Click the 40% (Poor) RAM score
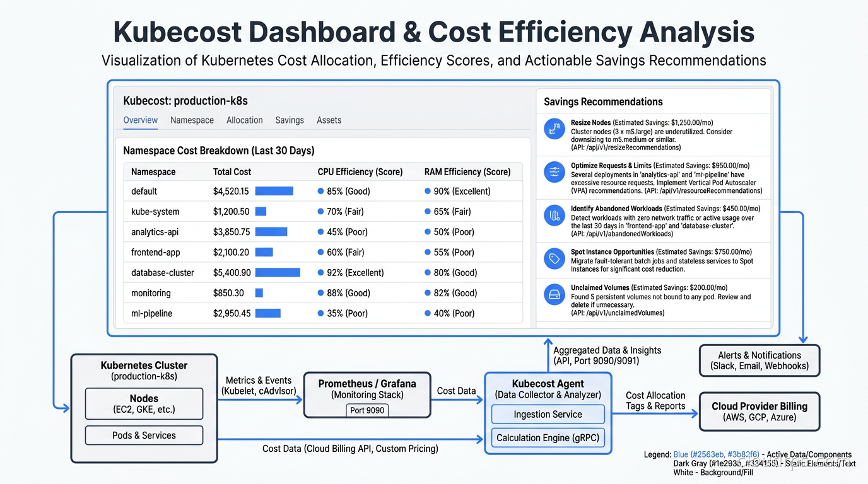This screenshot has height=484, width=868. [x=449, y=313]
